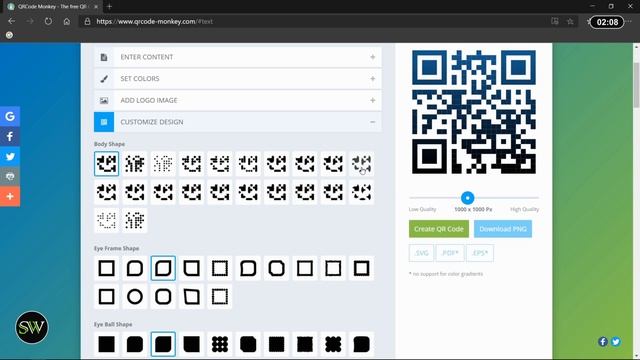Close the QRCode Monkey tab

point(96,7)
